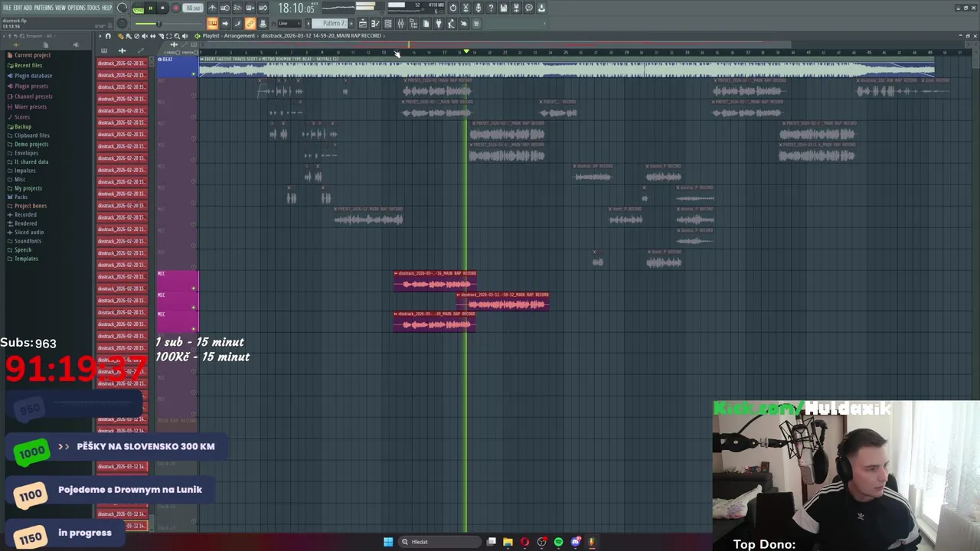
Task: Open the ADD menu
Action: tap(28, 8)
